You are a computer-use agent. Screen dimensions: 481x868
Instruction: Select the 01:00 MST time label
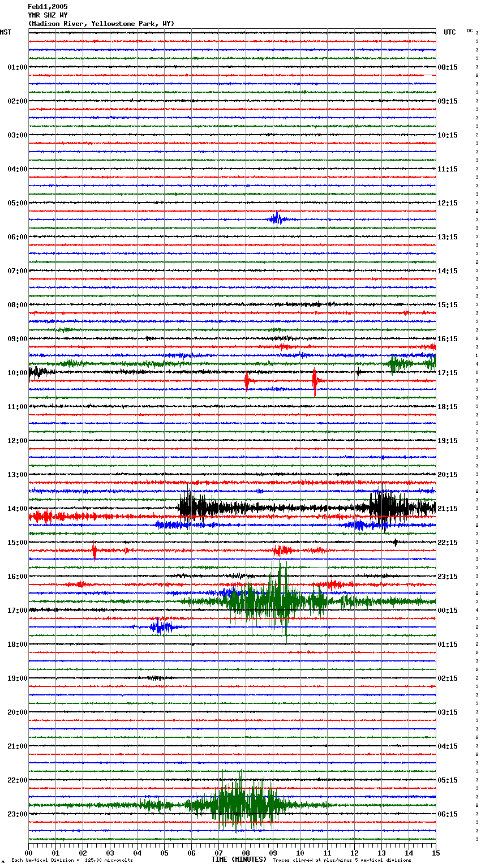(x=18, y=67)
